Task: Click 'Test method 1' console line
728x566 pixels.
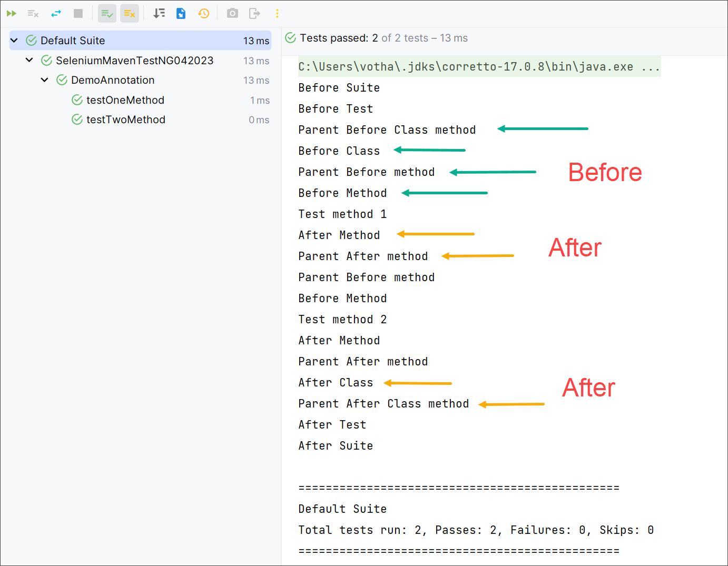Action: click(342, 214)
